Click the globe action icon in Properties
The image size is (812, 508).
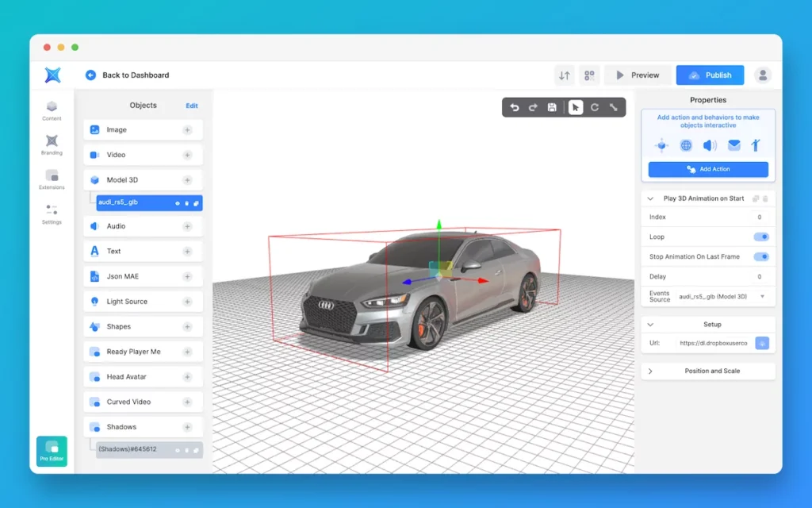click(x=686, y=145)
